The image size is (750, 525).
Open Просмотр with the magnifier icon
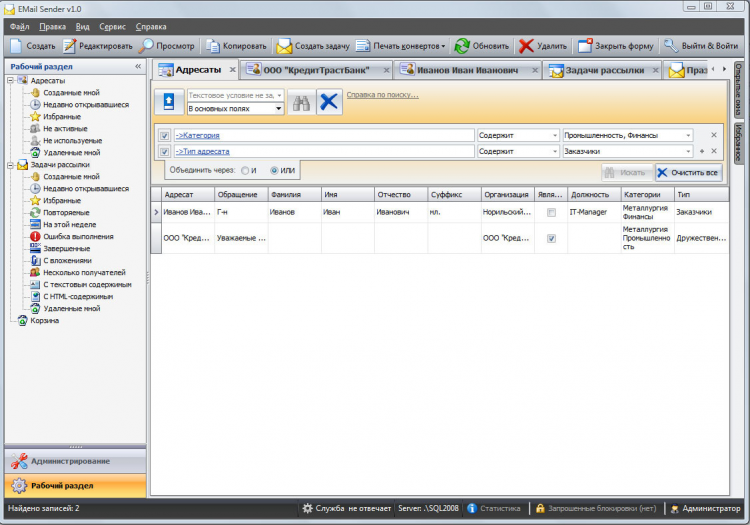tap(146, 46)
